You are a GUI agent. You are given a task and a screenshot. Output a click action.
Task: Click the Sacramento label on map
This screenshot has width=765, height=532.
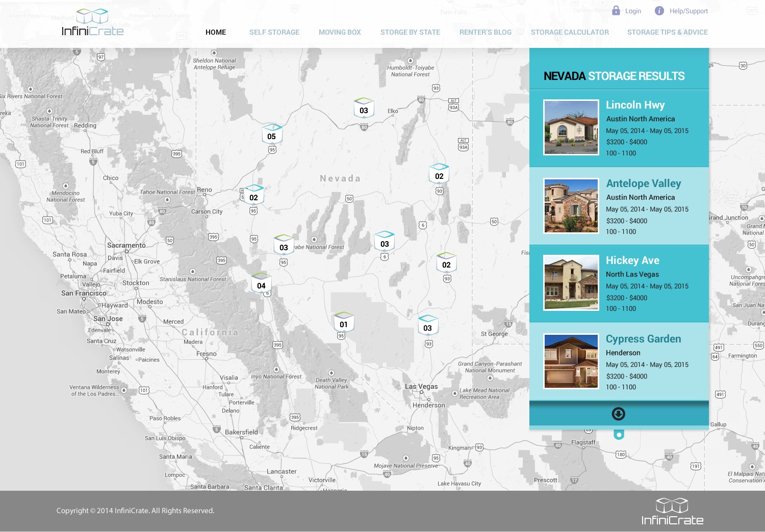(126, 245)
